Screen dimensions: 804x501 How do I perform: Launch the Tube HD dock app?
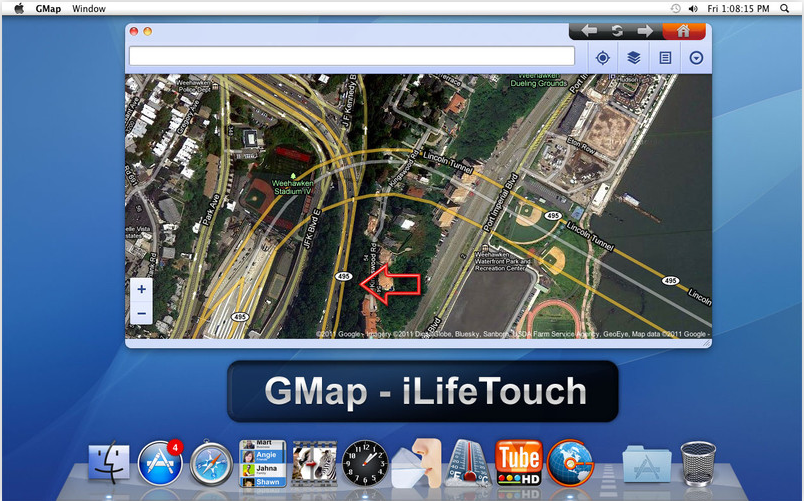click(x=519, y=463)
